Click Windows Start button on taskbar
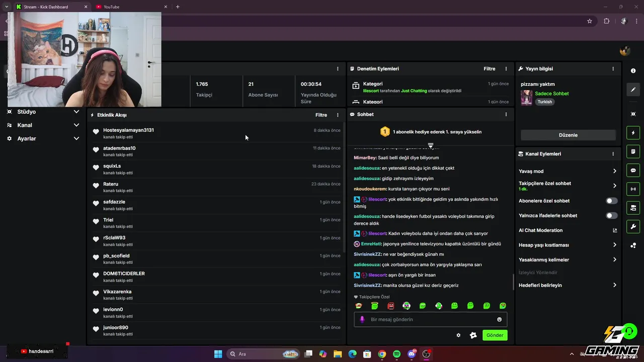Screen dimensions: 644x362 (218, 354)
